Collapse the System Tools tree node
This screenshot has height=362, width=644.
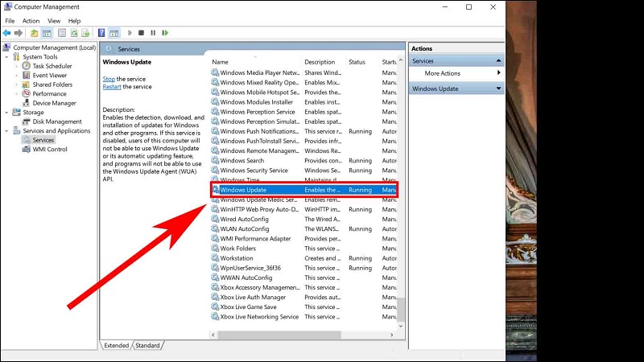7,57
